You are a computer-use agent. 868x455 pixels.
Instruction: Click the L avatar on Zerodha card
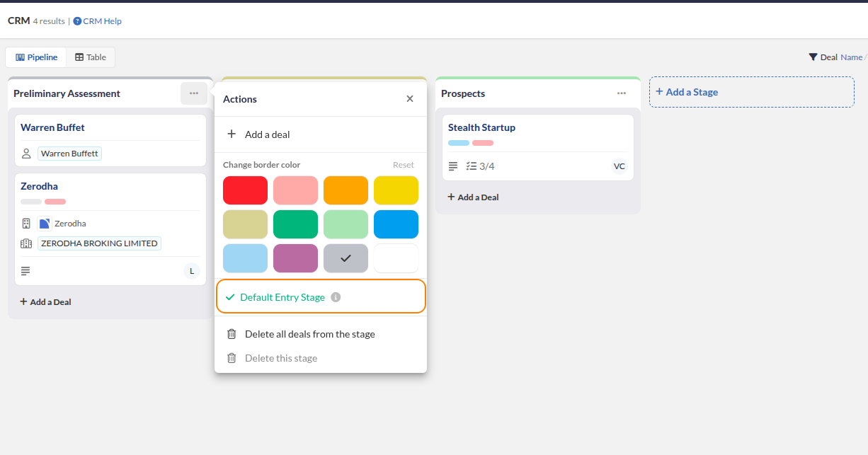[191, 271]
